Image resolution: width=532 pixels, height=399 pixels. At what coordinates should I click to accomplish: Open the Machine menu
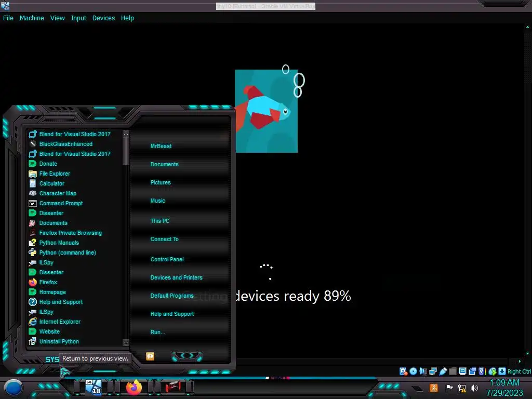32,18
